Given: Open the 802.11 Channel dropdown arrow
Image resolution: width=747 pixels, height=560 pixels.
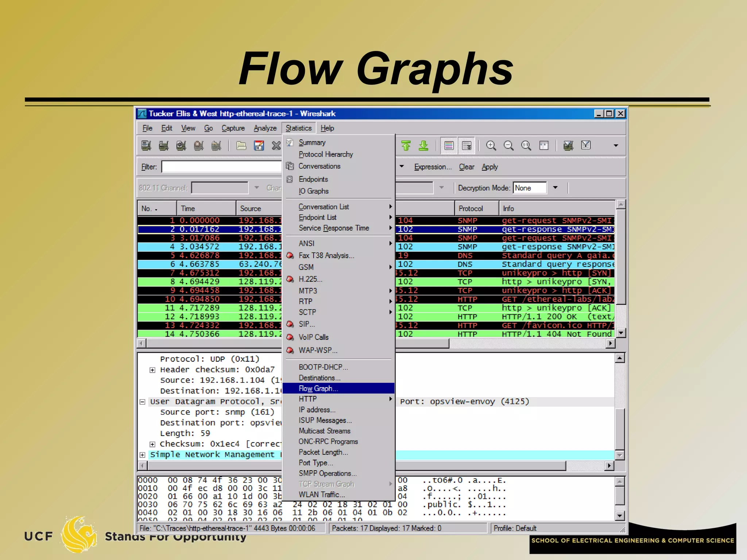Looking at the screenshot, I should [256, 188].
